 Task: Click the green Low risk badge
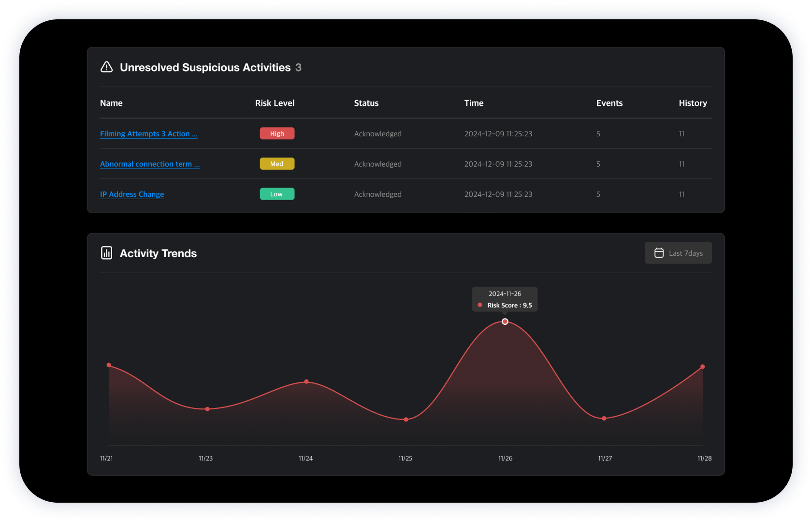pos(277,194)
